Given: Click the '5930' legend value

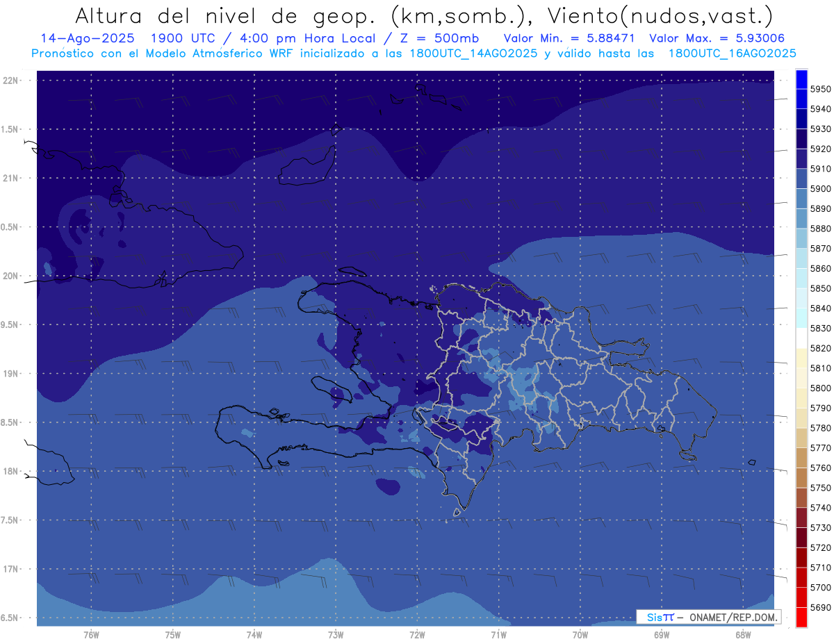Looking at the screenshot, I should pos(820,129).
